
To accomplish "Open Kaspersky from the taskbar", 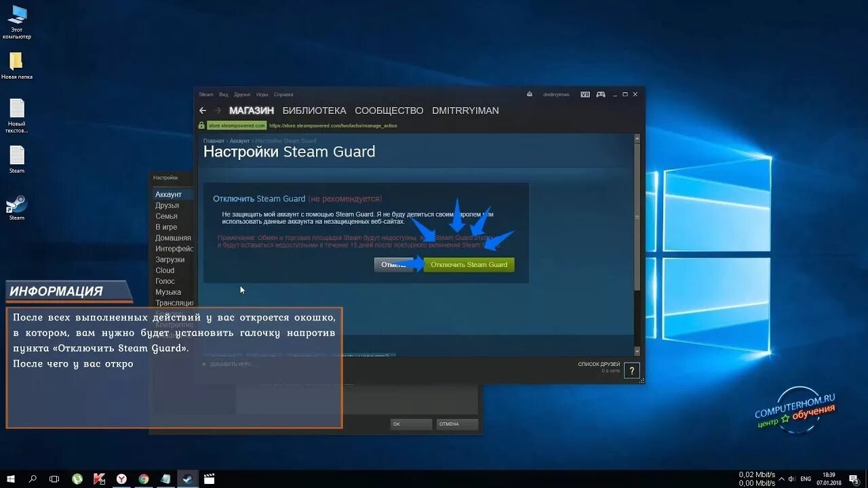I will tap(99, 479).
